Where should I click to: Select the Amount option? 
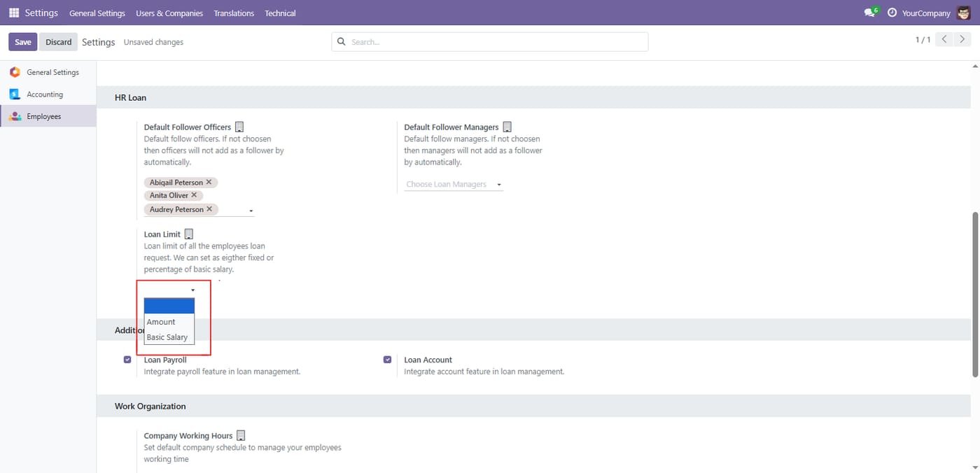click(x=169, y=322)
